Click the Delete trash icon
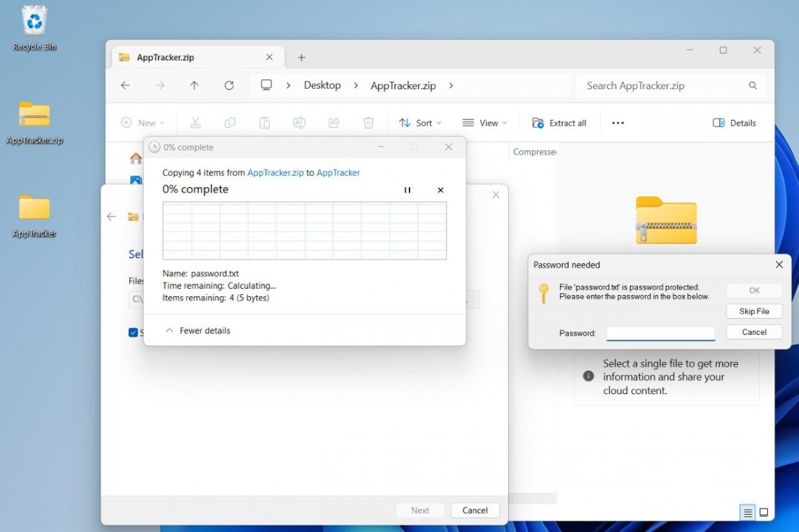Screen dimensions: 799x532 [368, 123]
